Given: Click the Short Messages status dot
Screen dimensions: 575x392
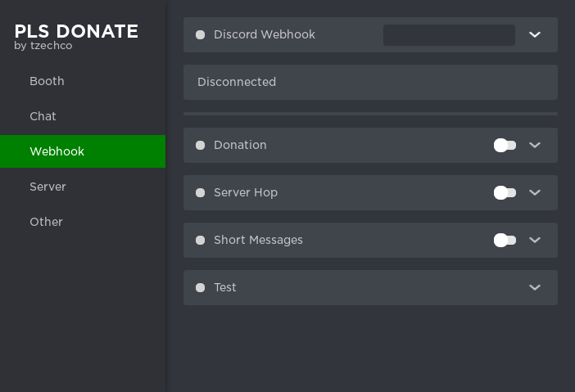Looking at the screenshot, I should point(200,241).
